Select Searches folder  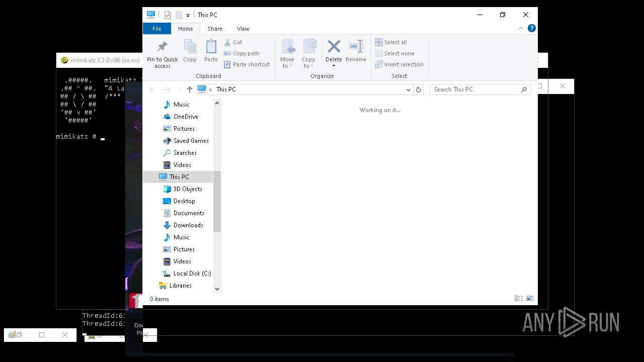coord(185,153)
